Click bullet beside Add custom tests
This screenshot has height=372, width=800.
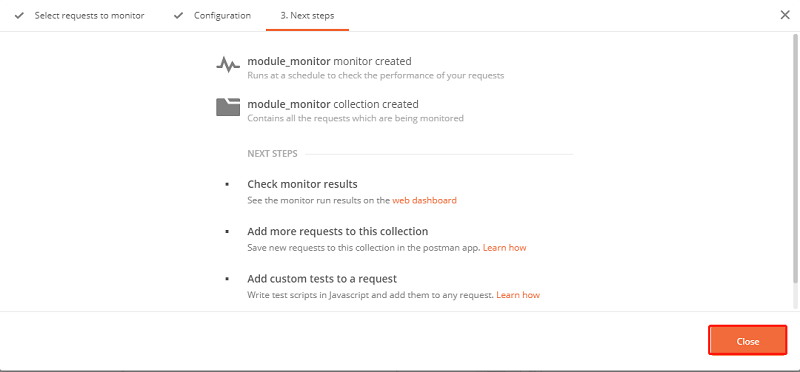pyautogui.click(x=227, y=279)
